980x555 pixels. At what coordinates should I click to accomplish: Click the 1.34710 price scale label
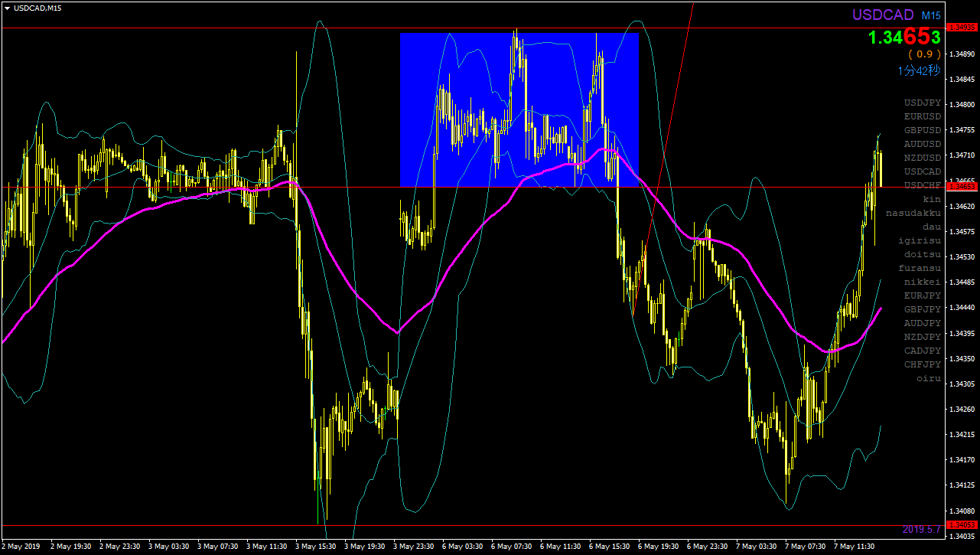point(961,155)
